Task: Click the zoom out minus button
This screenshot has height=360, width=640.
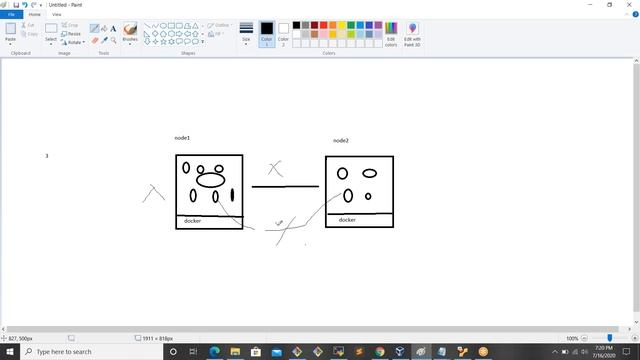Action: [584, 338]
